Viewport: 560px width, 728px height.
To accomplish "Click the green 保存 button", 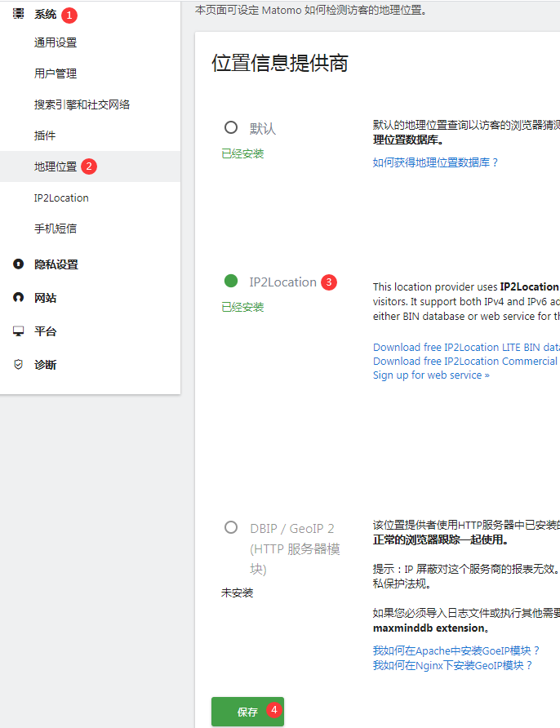I will click(247, 712).
